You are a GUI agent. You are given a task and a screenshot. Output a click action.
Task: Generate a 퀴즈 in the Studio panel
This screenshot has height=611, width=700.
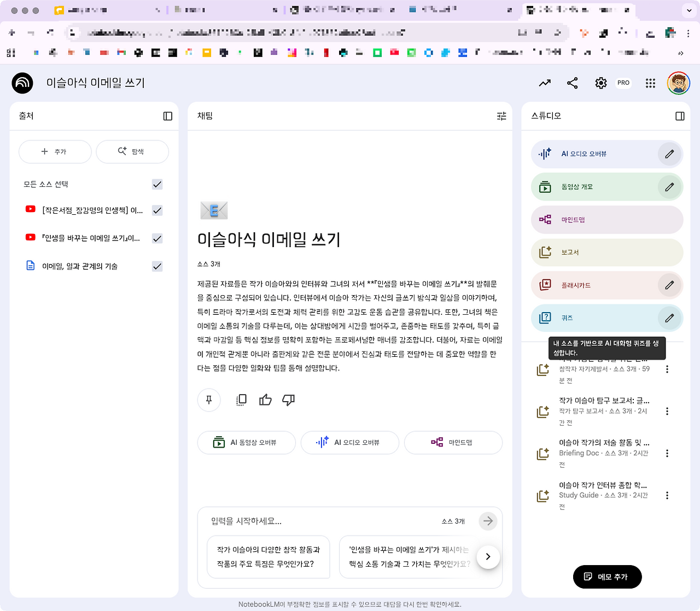point(594,318)
